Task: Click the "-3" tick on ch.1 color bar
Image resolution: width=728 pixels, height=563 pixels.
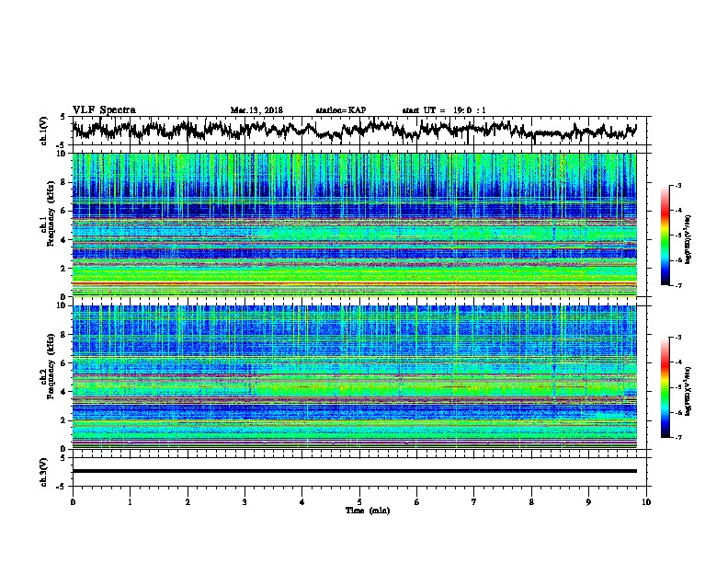Action: (x=677, y=186)
